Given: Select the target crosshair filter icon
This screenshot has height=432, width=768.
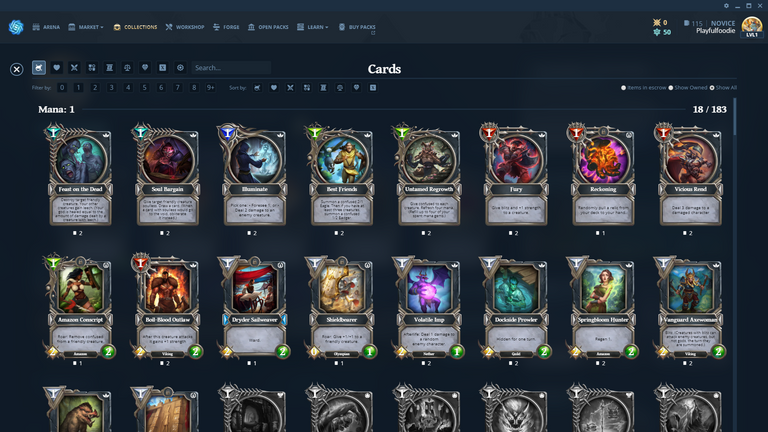Looking at the screenshot, I should click(180, 68).
